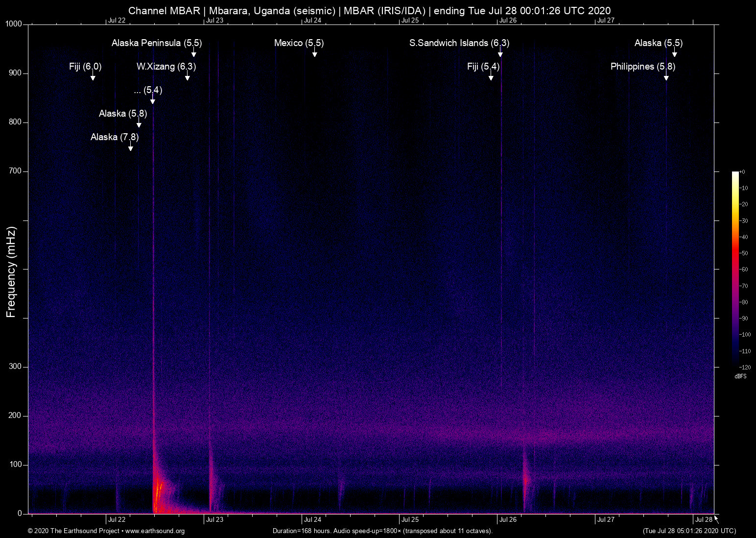Open the www.earthsound.org link in footer

(155, 531)
